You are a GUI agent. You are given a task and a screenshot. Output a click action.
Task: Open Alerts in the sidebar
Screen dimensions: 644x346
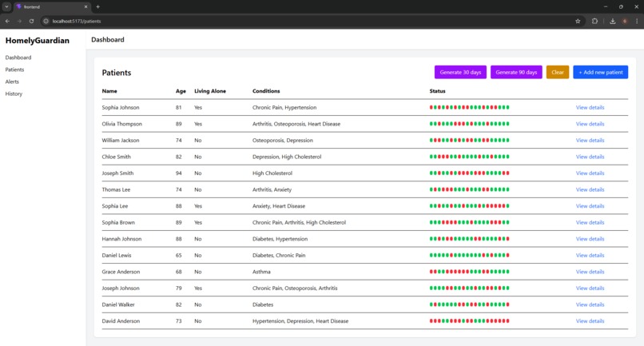click(x=12, y=82)
